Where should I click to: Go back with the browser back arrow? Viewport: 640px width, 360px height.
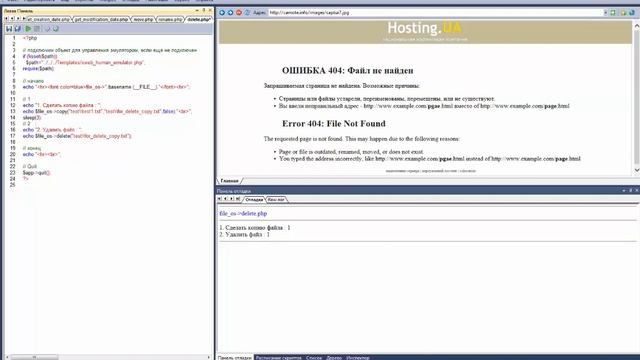click(x=222, y=13)
